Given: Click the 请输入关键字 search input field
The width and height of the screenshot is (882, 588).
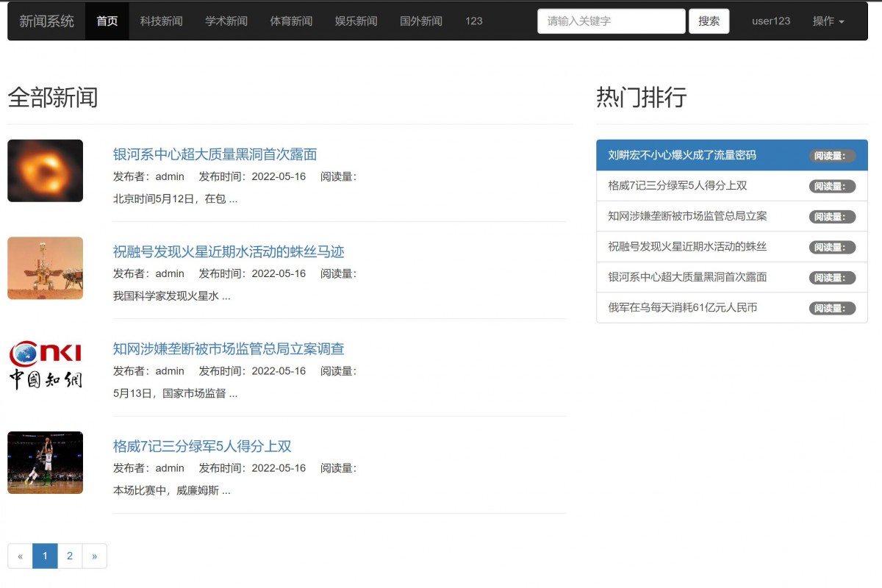Looking at the screenshot, I should (611, 21).
